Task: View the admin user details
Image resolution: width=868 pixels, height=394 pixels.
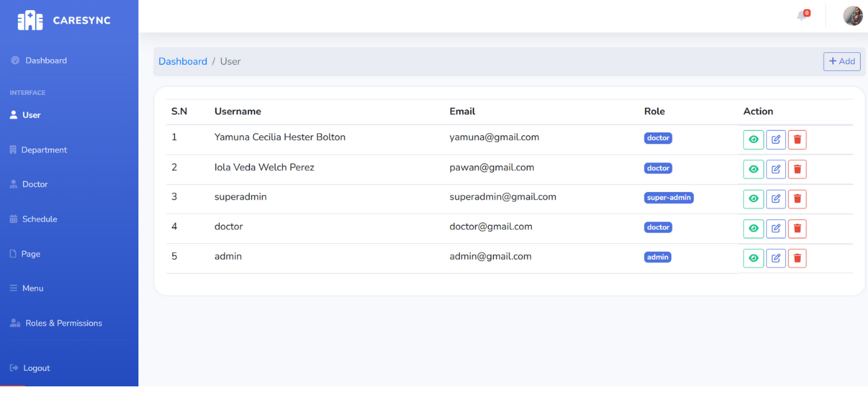Action: [753, 258]
